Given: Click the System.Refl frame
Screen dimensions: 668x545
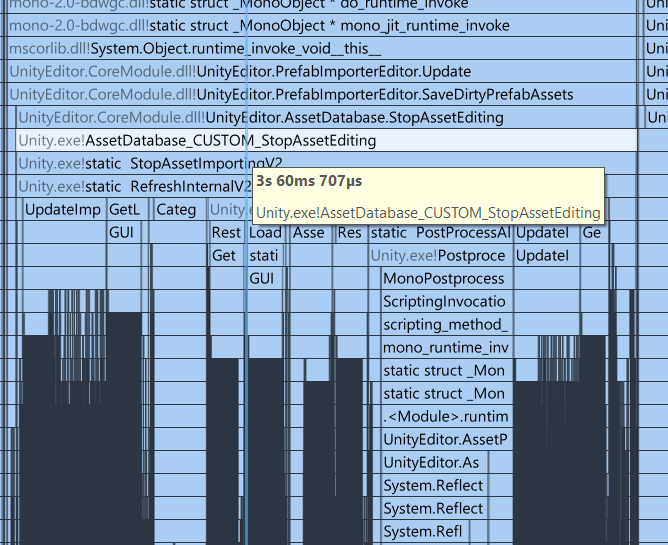Looking at the screenshot, I should point(425,532).
